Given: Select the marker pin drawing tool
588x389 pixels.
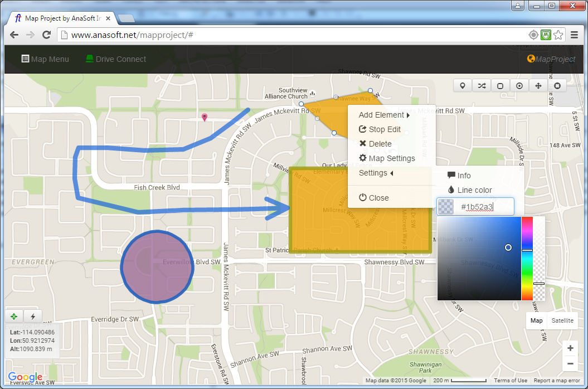Looking at the screenshot, I should (x=463, y=86).
